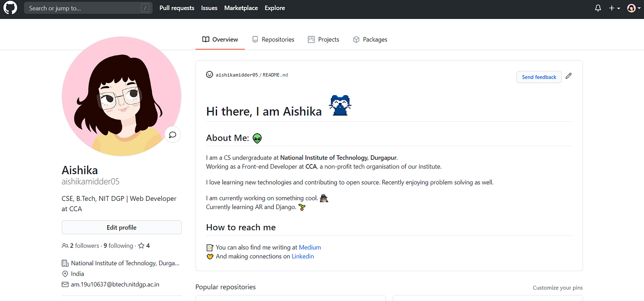Open the starred repositories star icon
644x301 pixels.
tap(141, 246)
